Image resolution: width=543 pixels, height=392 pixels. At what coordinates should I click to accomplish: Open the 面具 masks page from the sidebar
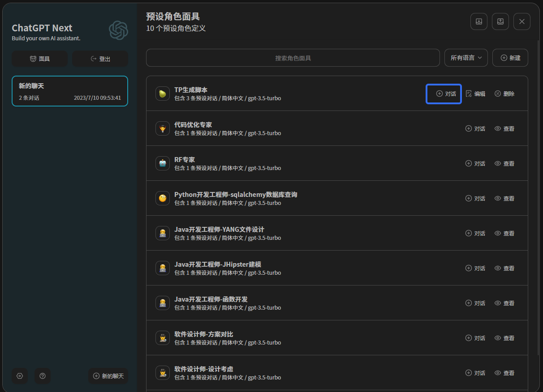(39, 59)
